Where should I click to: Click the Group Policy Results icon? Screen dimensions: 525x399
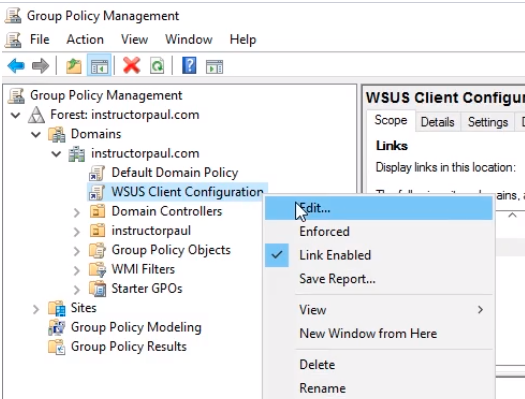click(57, 347)
